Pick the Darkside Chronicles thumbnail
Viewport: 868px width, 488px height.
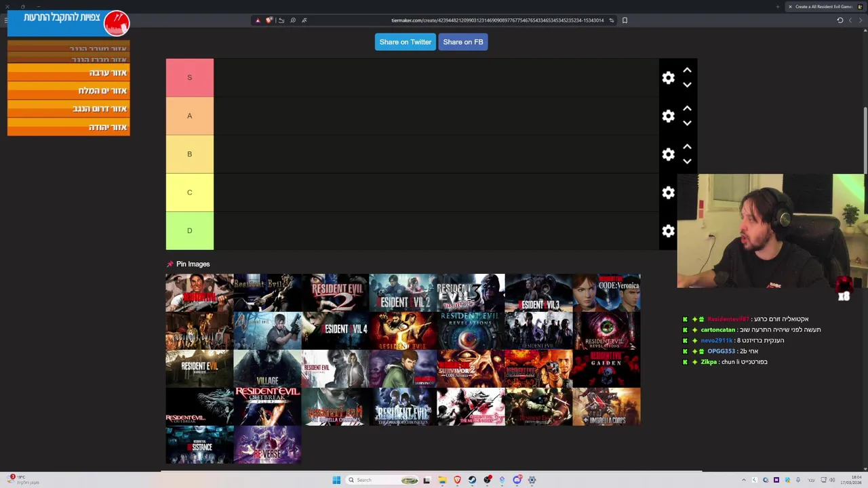click(403, 407)
